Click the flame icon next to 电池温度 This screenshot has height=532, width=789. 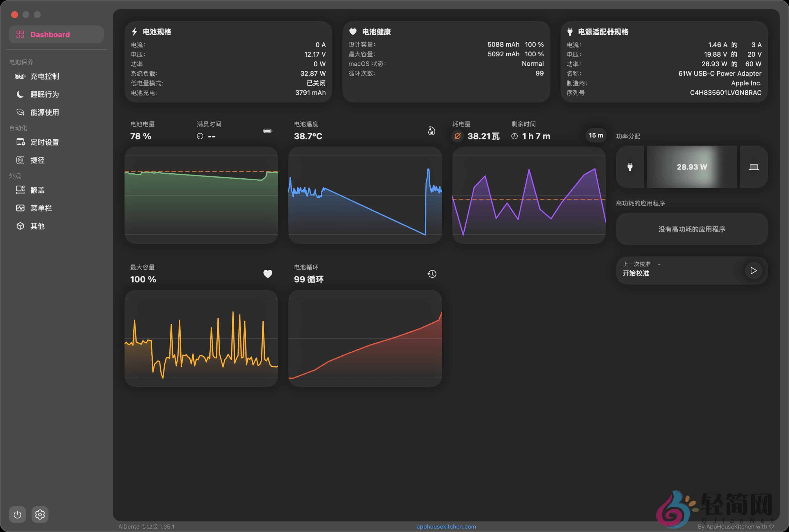coord(431,131)
